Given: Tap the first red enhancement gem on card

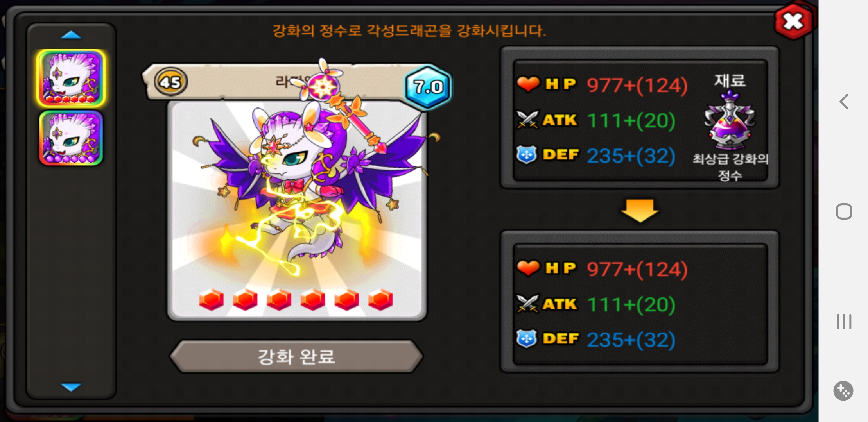Looking at the screenshot, I should pos(211,300).
